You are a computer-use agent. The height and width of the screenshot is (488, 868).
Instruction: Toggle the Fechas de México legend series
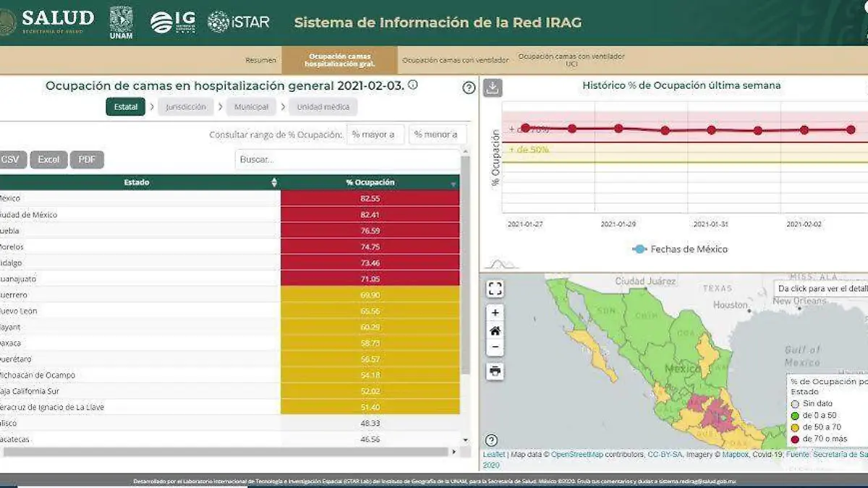tap(679, 249)
